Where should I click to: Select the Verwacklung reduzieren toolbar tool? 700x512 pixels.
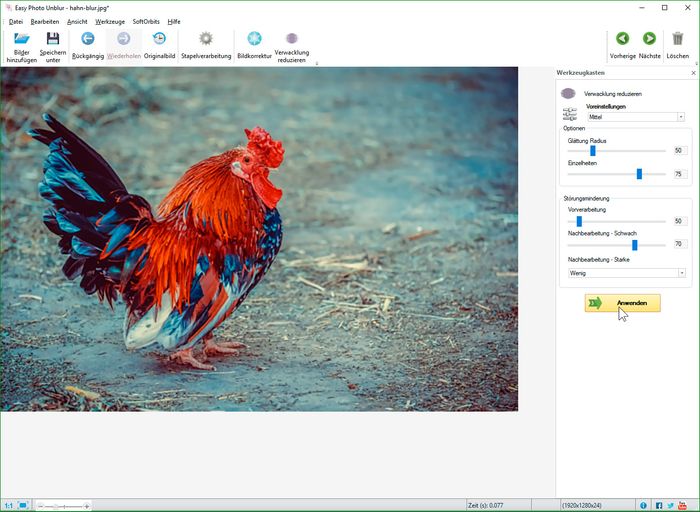click(x=291, y=39)
